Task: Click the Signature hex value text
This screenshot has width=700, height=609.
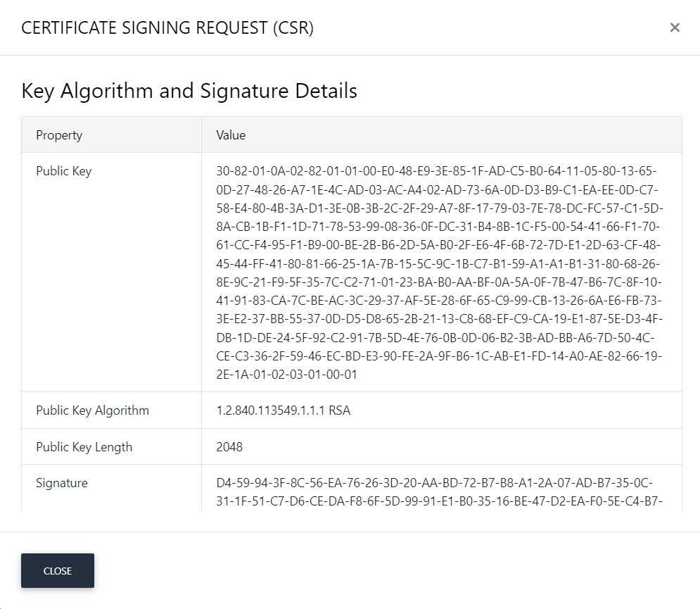Action: point(439,492)
